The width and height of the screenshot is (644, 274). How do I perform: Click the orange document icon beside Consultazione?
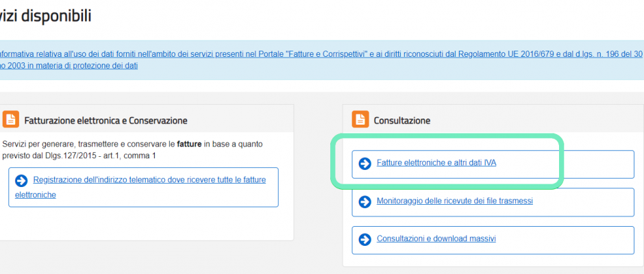(x=360, y=119)
